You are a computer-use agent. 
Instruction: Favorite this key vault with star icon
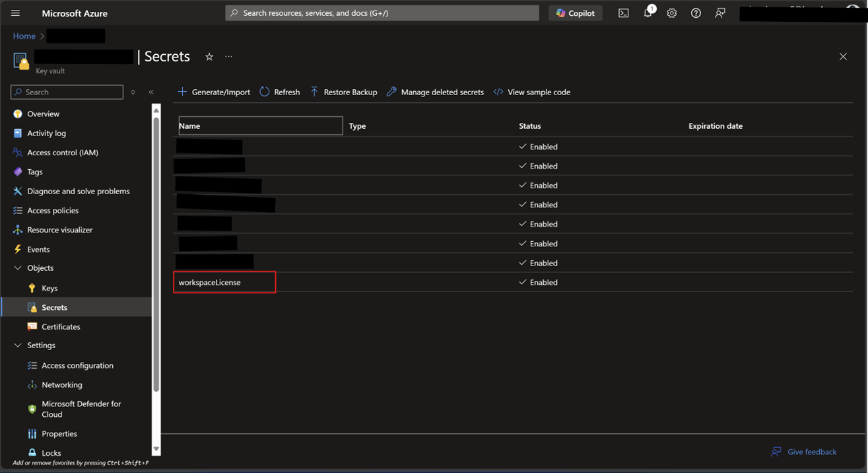tap(209, 57)
